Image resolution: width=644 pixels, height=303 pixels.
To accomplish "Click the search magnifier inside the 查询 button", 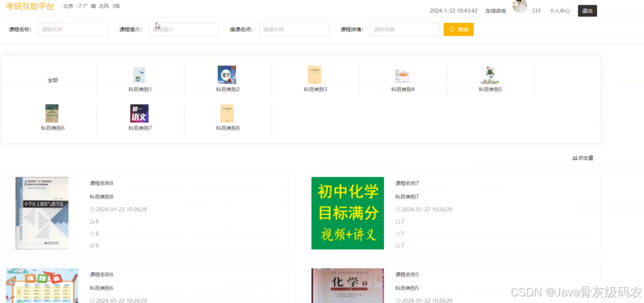I will (451, 29).
